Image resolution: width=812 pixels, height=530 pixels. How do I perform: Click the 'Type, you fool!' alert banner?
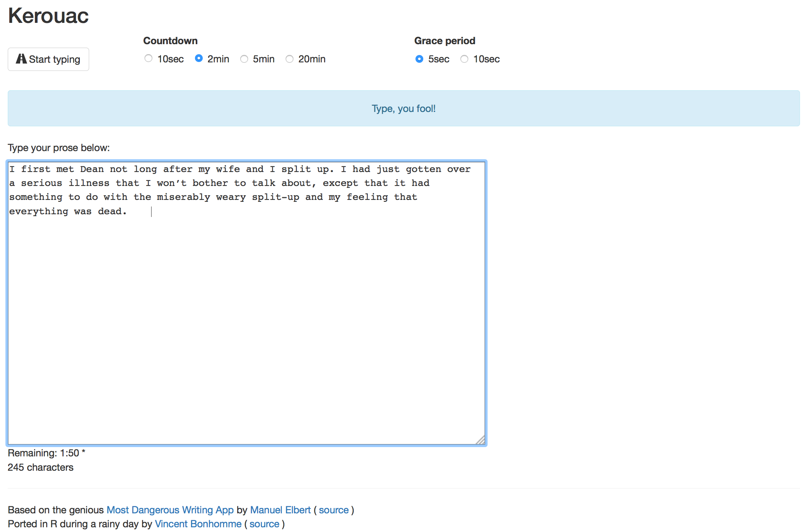coord(403,108)
